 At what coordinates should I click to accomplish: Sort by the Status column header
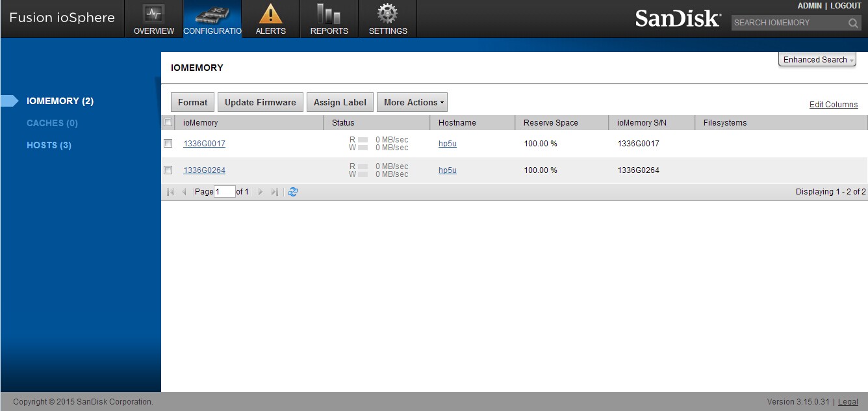tap(377, 122)
